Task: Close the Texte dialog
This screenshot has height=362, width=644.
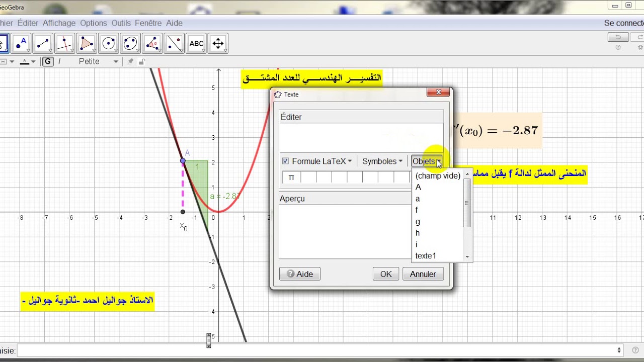Action: click(x=438, y=93)
